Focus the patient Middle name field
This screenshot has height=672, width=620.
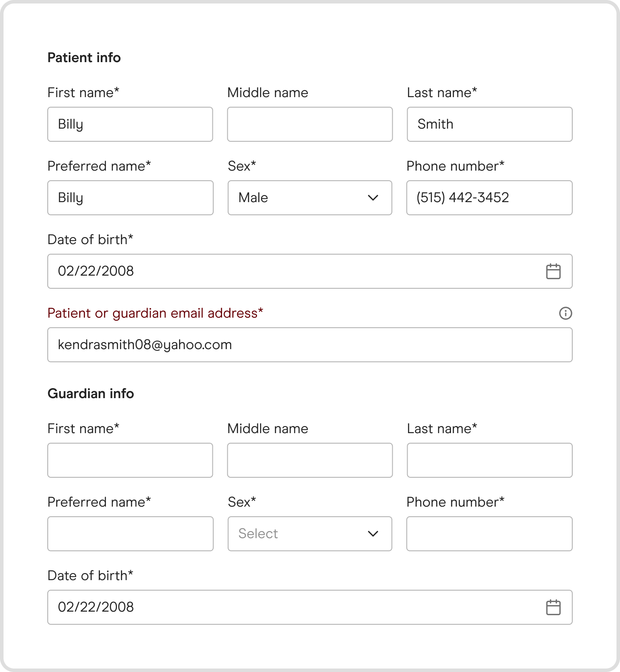[310, 124]
